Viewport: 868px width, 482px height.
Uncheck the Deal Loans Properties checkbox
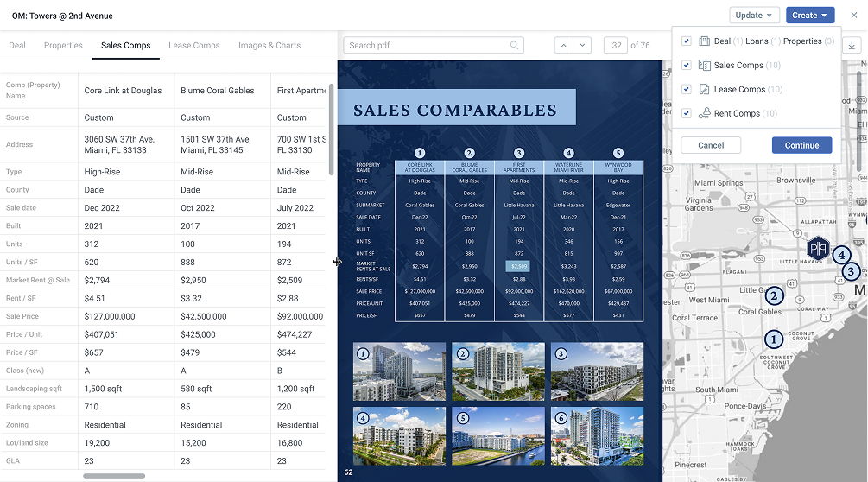[x=687, y=41]
